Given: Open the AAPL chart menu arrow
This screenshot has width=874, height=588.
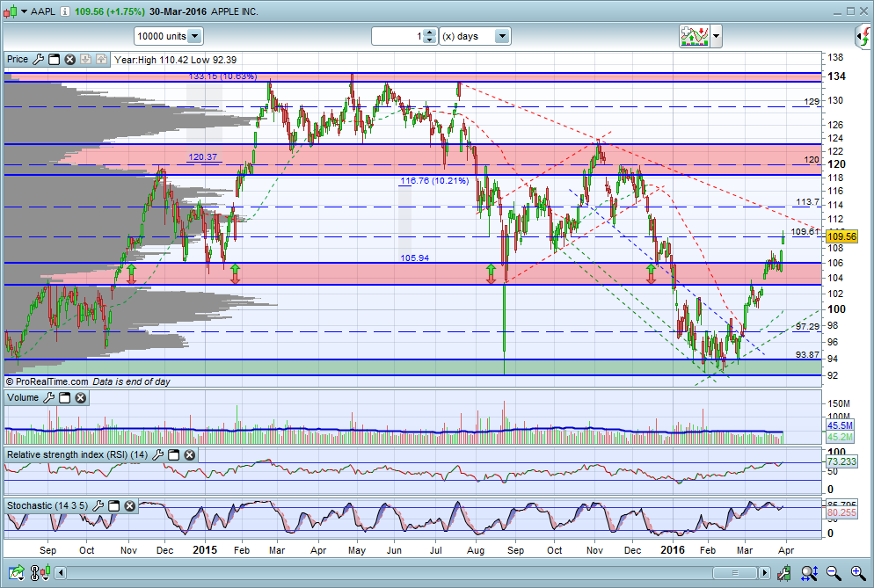Looking at the screenshot, I should (x=24, y=11).
